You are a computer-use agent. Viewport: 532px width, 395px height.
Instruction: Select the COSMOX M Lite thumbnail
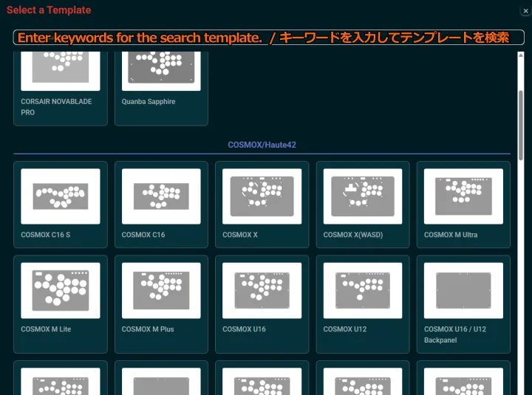point(61,291)
